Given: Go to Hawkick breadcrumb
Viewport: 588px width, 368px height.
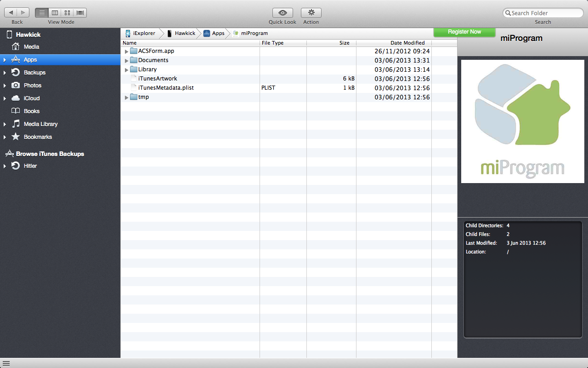Looking at the screenshot, I should 181,33.
